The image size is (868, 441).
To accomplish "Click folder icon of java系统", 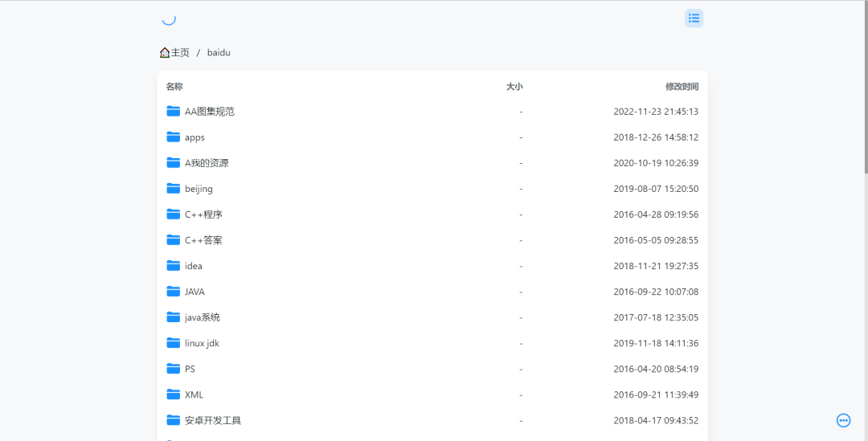I will 174,317.
